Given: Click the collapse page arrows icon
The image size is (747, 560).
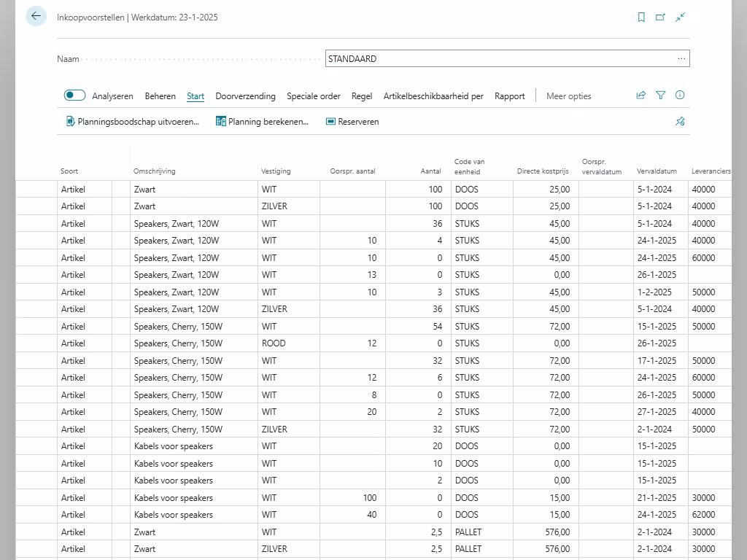Looking at the screenshot, I should pyautogui.click(x=680, y=17).
